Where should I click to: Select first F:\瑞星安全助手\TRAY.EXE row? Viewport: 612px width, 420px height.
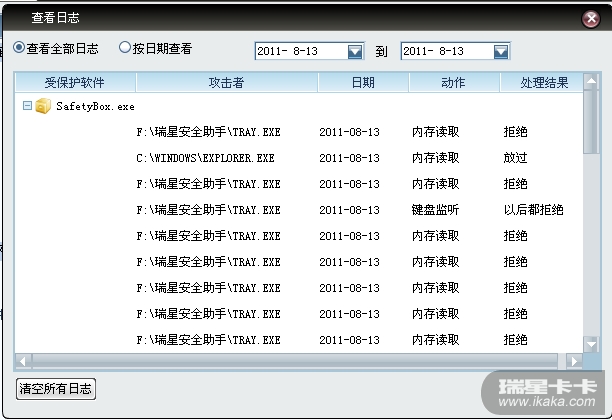pyautogui.click(x=299, y=132)
